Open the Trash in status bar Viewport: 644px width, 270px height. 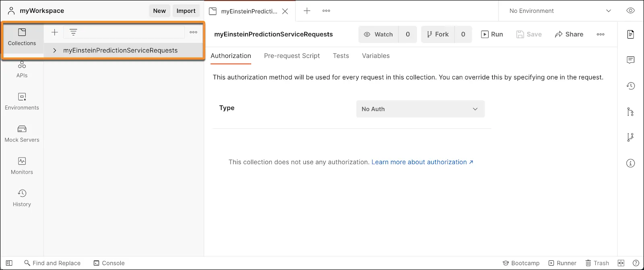click(x=597, y=263)
